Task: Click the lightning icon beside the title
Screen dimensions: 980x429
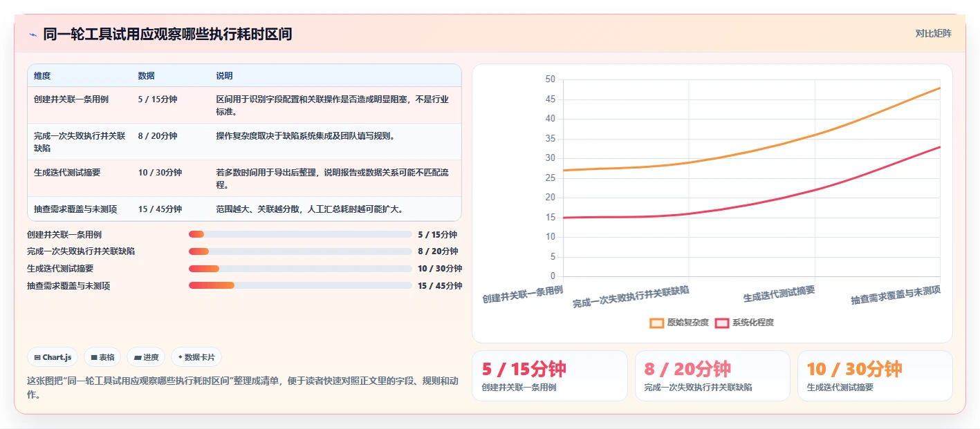Action: (33, 35)
